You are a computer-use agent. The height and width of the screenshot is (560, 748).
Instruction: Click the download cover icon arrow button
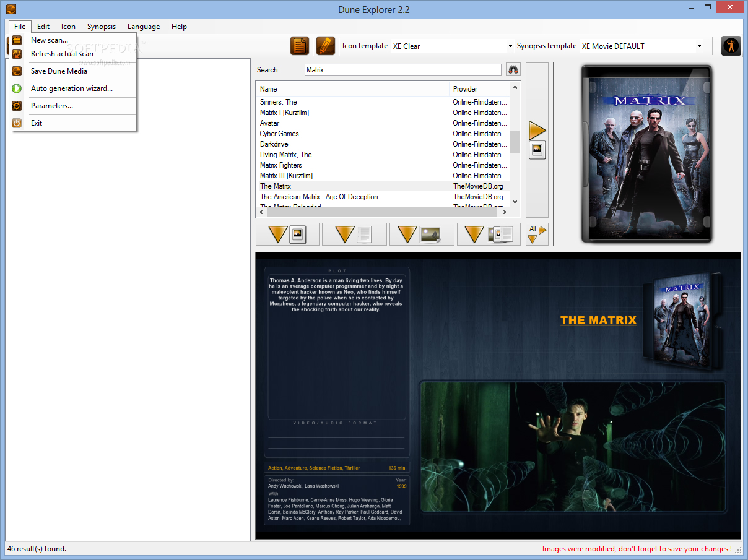point(287,235)
